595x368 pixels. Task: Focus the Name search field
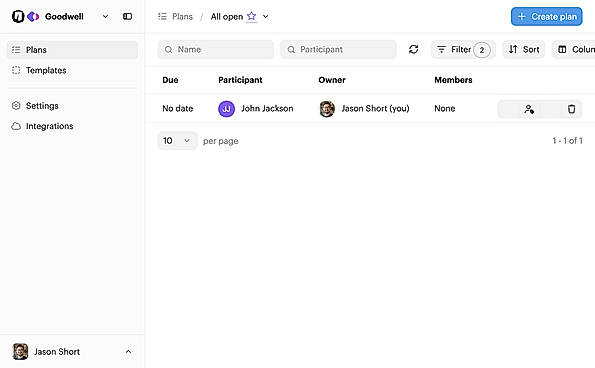216,49
